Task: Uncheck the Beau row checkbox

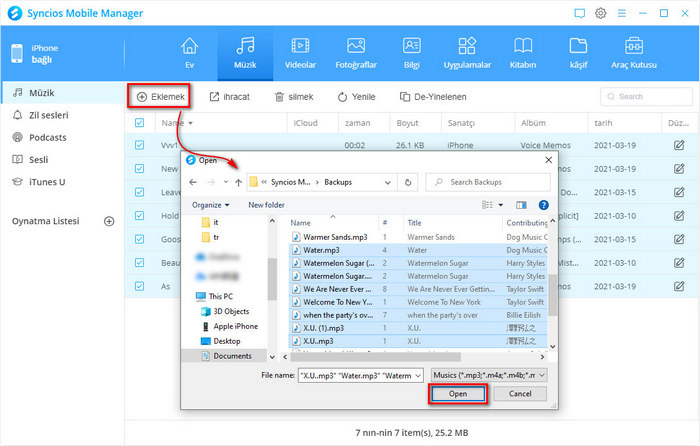Action: pyautogui.click(x=139, y=263)
